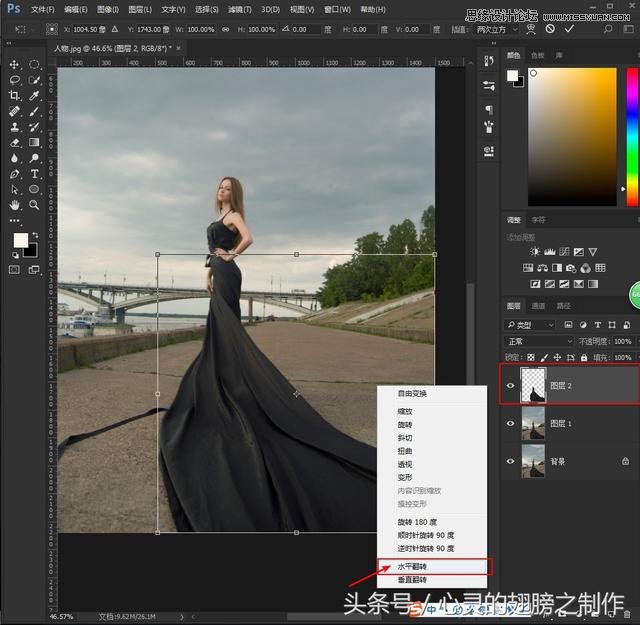Hide the 背景 layer via eye icon
640x625 pixels.
[511, 461]
